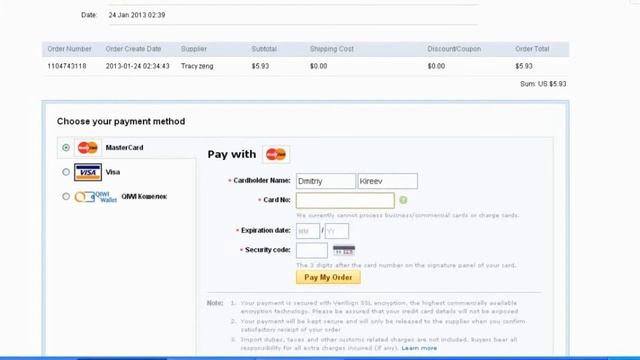Viewport: 640px width, 360px height.
Task: Click the Order Create Date header
Action: (133, 49)
